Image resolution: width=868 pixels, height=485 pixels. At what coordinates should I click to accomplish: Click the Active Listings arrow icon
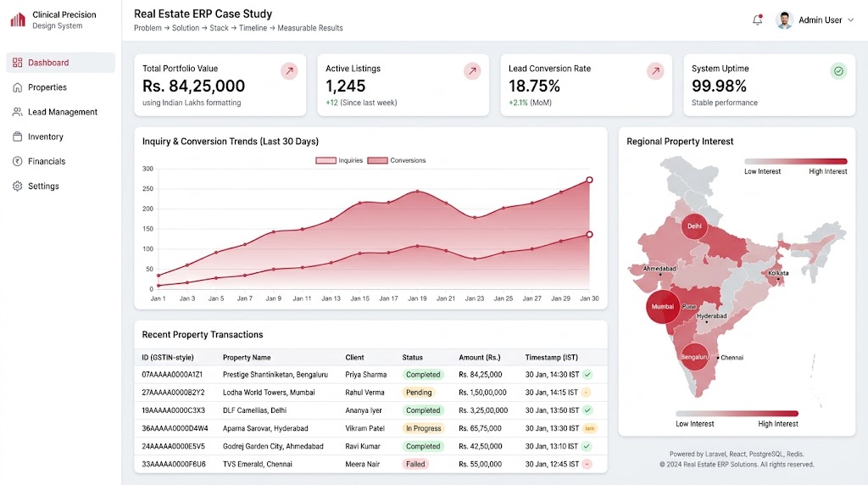(x=472, y=71)
